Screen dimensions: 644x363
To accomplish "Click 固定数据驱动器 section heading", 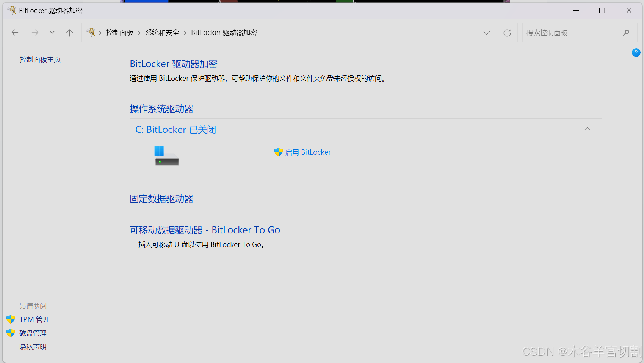I will (161, 199).
